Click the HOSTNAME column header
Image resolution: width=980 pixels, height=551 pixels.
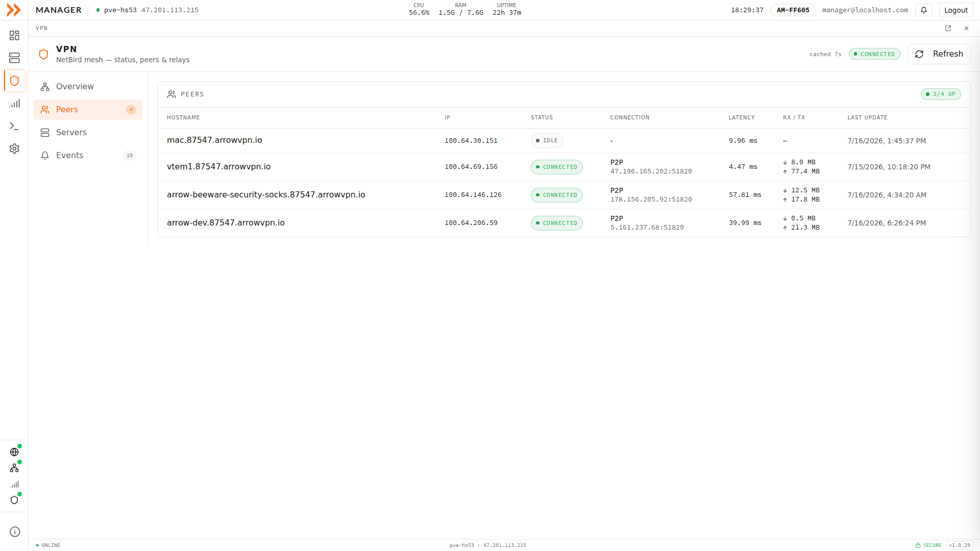(x=183, y=118)
